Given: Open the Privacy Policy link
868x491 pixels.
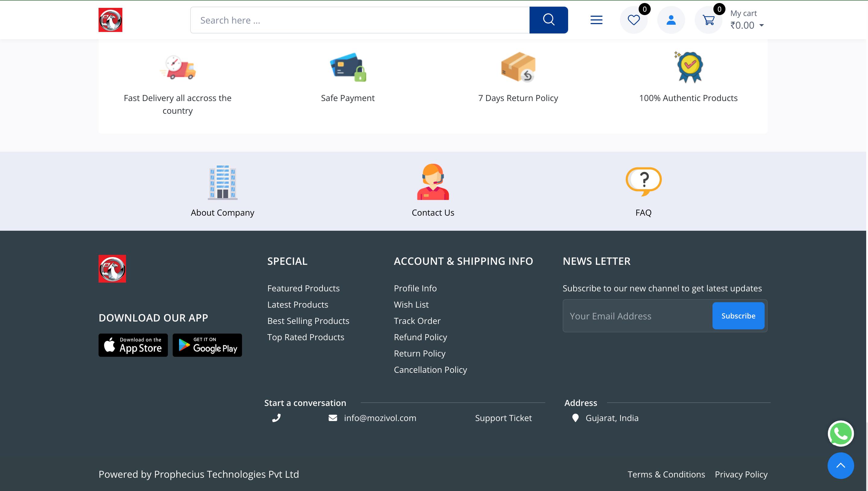Looking at the screenshot, I should (x=741, y=474).
